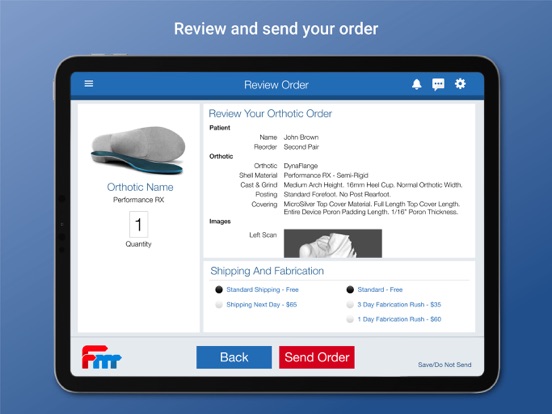Open the hamburger menu icon
Screen dimensions: 552x414
89,83
